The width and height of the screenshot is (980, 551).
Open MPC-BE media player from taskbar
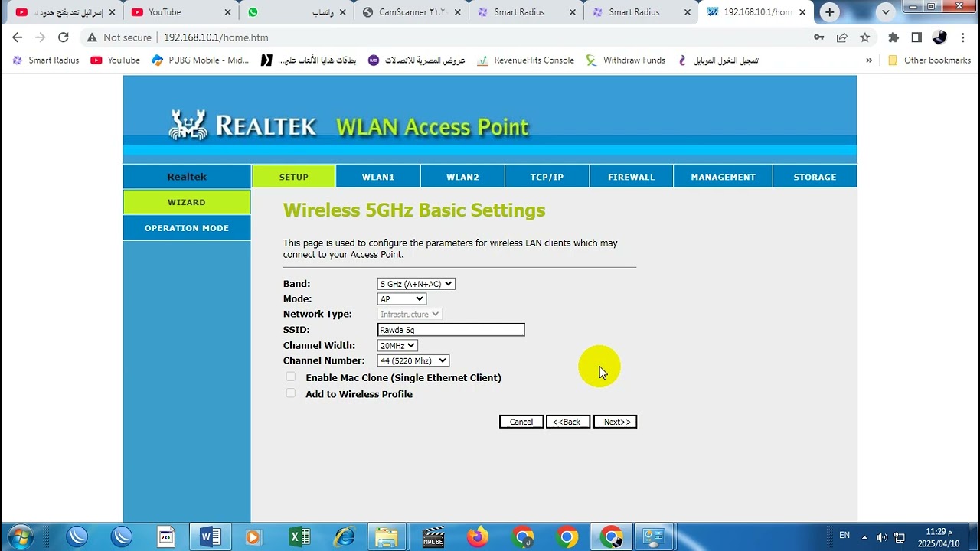433,537
